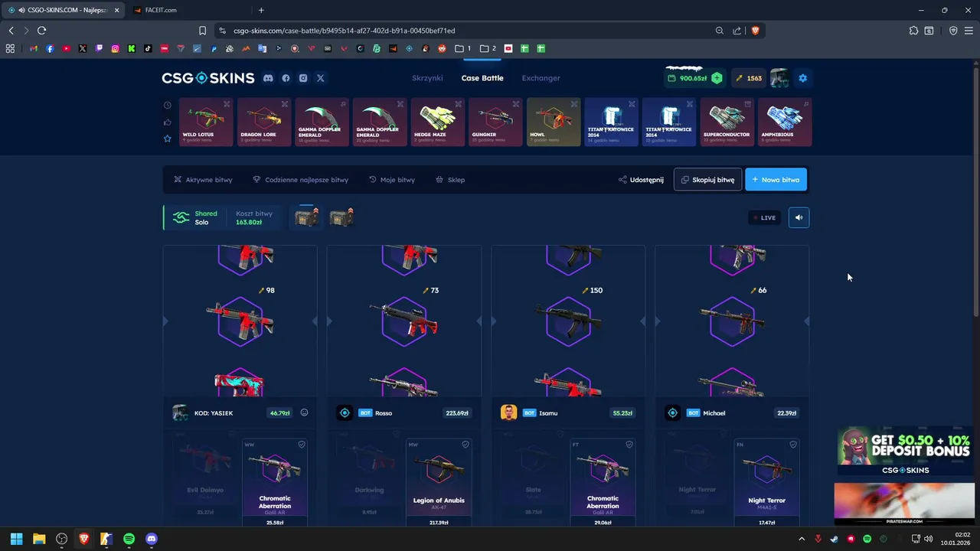Open the Reddit bookmark in the bookmarks bar

tap(442, 48)
